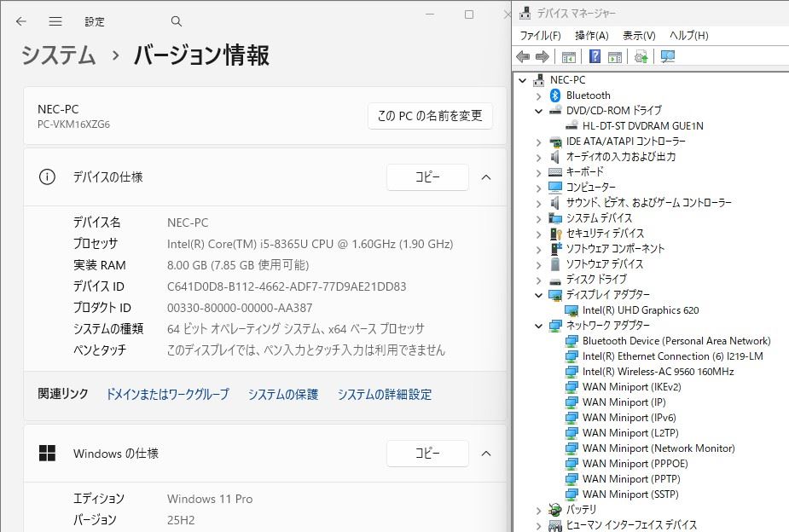Image resolution: width=789 pixels, height=532 pixels.
Task: Collapse the デバイスの仕様 section chevron
Action: tap(486, 177)
